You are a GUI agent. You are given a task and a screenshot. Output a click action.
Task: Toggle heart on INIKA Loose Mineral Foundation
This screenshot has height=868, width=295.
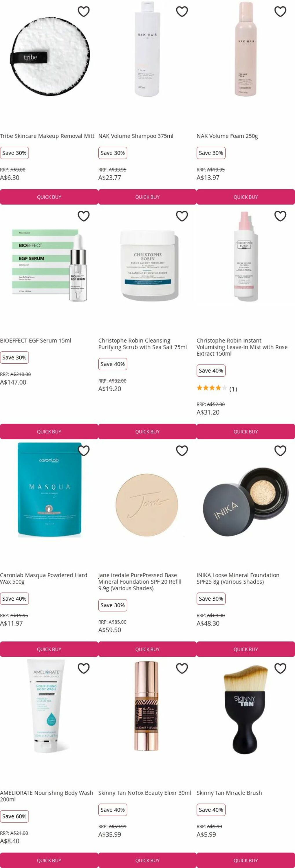pos(280,450)
